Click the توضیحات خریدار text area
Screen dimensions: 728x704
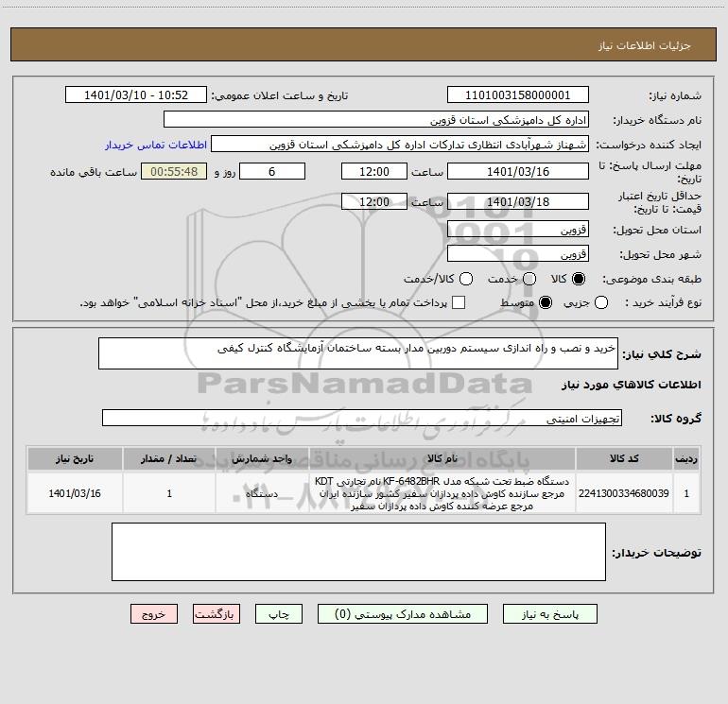358,552
